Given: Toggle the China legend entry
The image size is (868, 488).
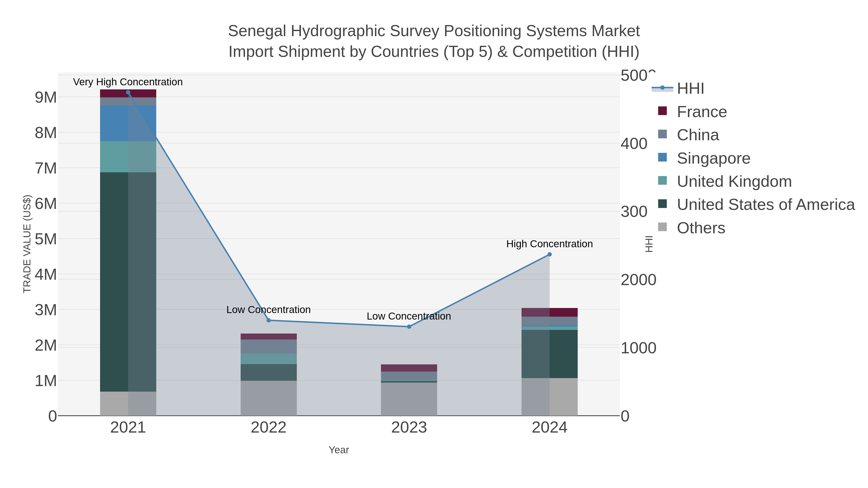Looking at the screenshot, I should [x=688, y=135].
